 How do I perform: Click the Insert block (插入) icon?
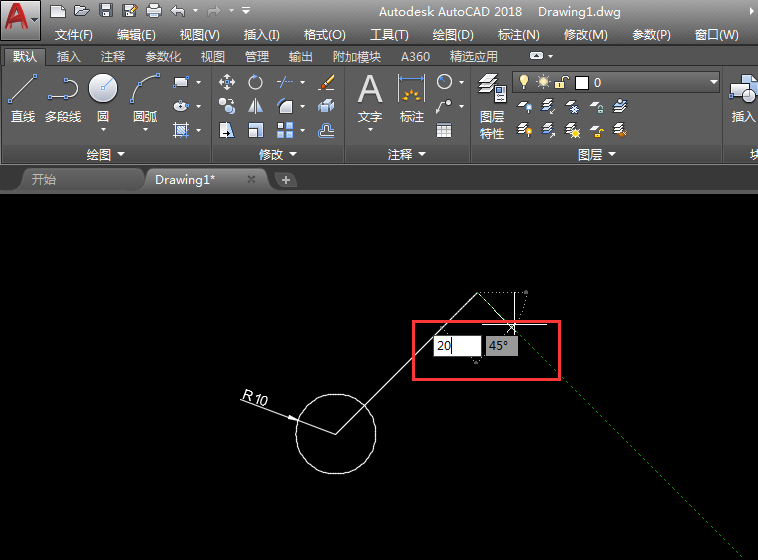[743, 98]
